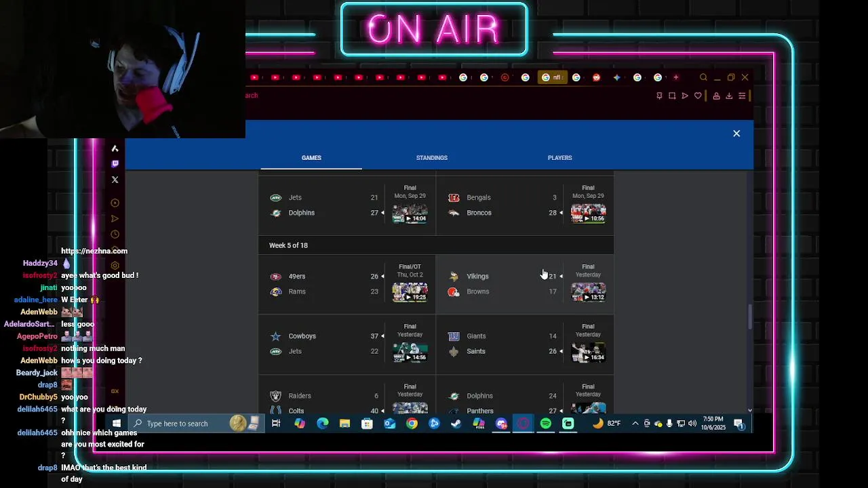
Task: Click the GX Control icon at the bottom of the sidebar
Action: click(x=115, y=391)
